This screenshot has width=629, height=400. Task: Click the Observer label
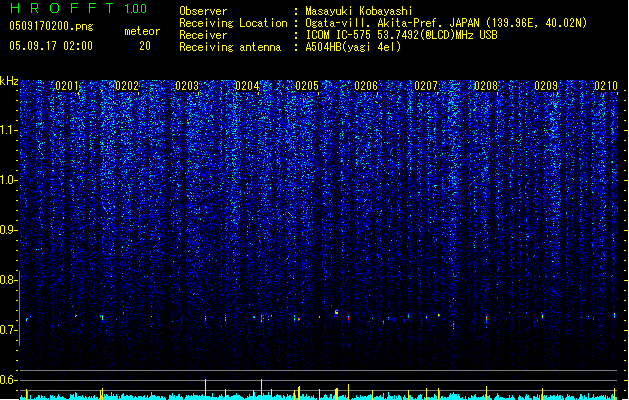pyautogui.click(x=203, y=11)
